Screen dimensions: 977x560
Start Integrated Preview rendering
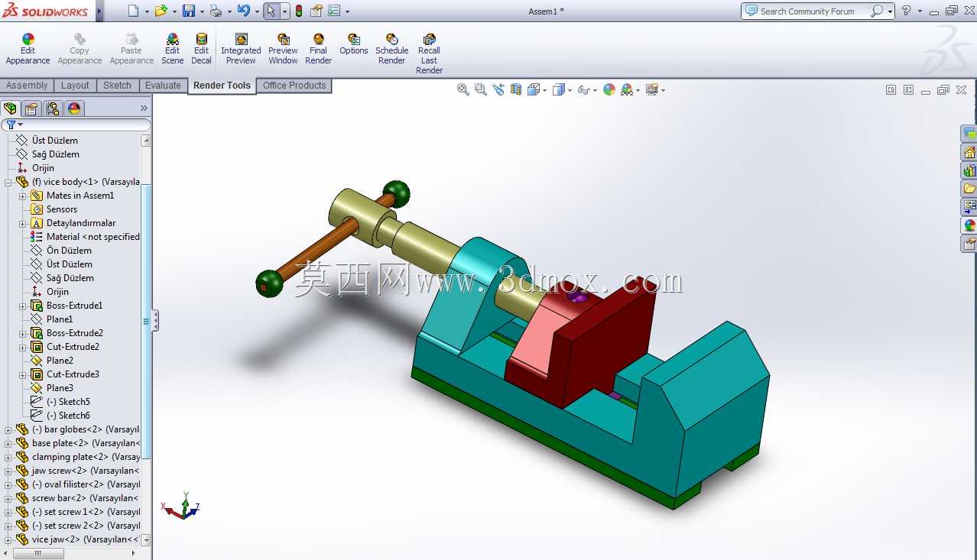coord(241,49)
